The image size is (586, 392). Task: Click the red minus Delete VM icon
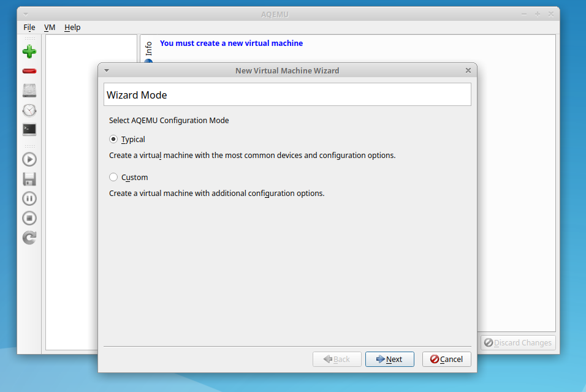click(x=29, y=71)
